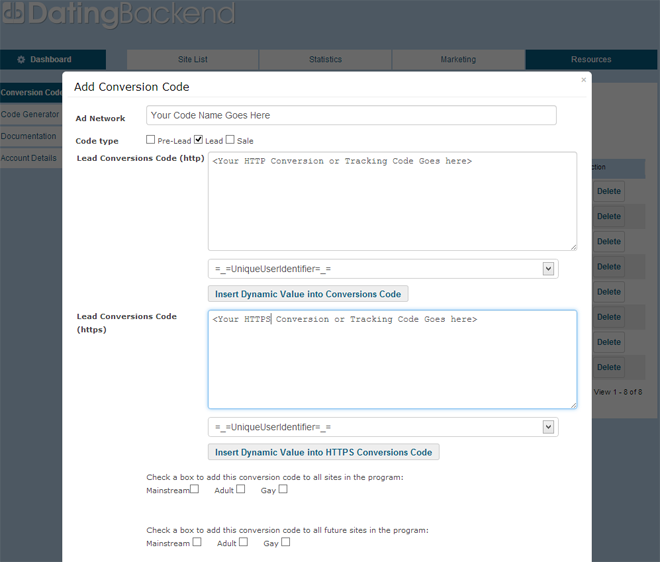Screen dimensions: 660x562
Task: Open Code Generator in the sidebar
Action: click(x=31, y=115)
